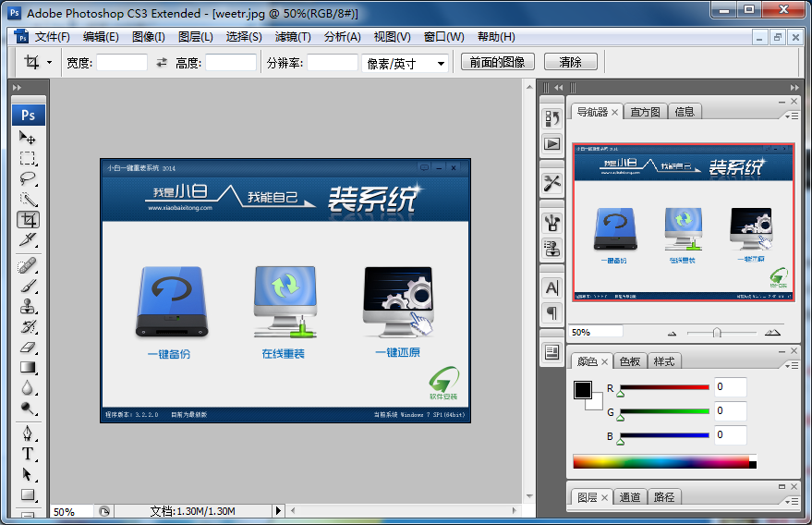Image resolution: width=812 pixels, height=525 pixels.
Task: Open the Paragraph panel icon
Action: [x=552, y=313]
